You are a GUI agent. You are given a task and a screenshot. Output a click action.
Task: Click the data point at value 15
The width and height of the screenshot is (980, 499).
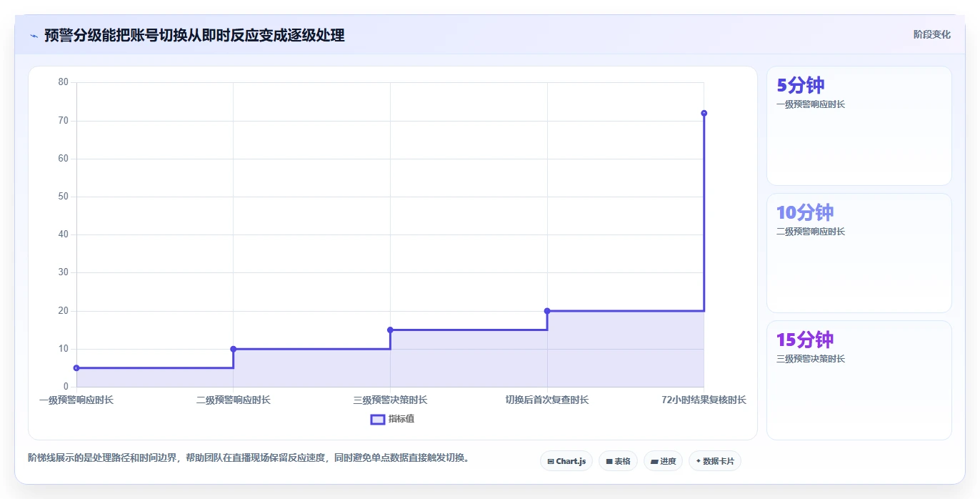tap(390, 330)
